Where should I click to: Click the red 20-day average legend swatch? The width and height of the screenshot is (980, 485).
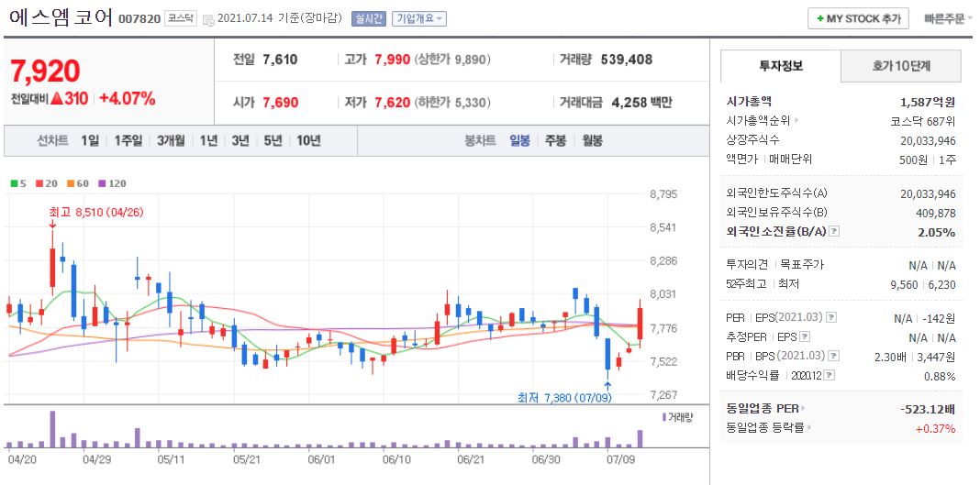(x=39, y=183)
